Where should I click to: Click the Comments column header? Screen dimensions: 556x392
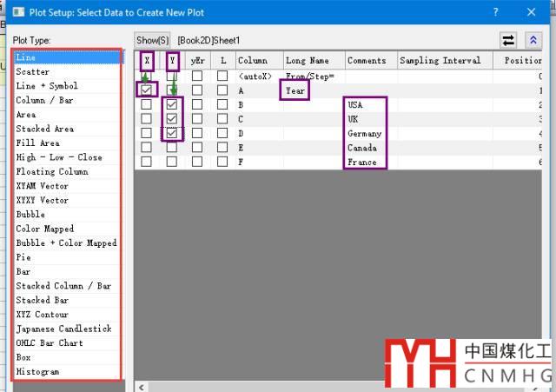point(367,61)
